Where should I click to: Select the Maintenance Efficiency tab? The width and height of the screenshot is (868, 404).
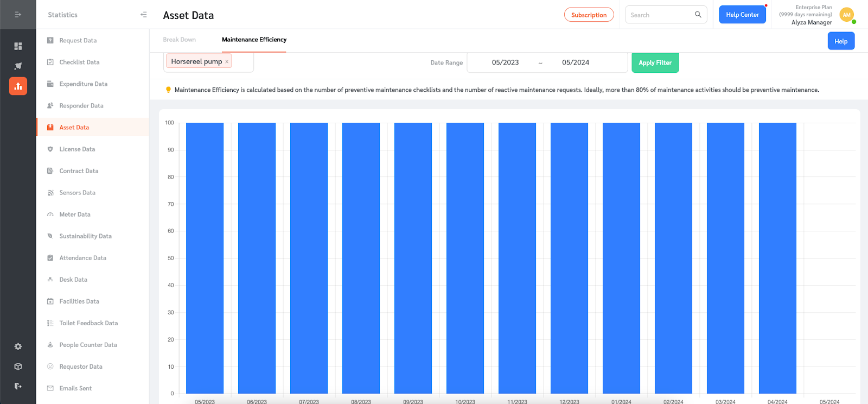[254, 40]
